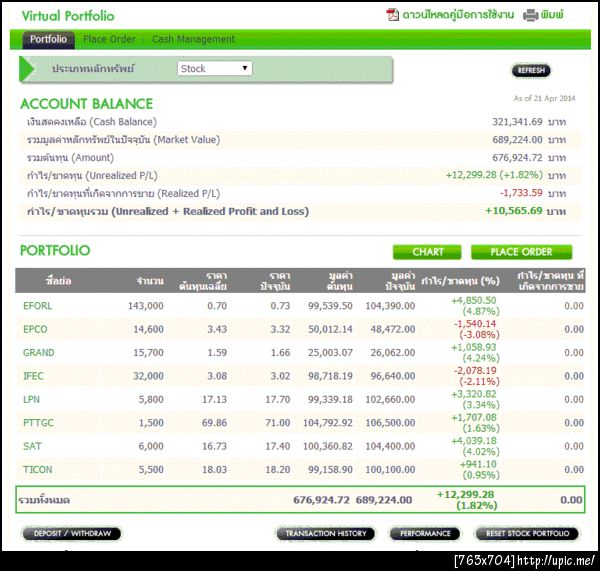Open the PTTGC stock link
Screen dimensions: 600x571
click(x=38, y=422)
